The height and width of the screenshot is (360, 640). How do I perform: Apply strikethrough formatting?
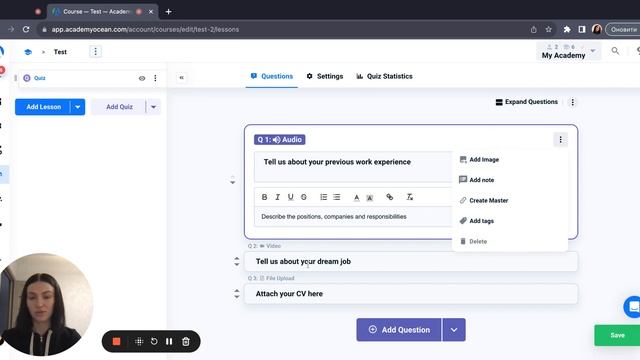pyautogui.click(x=304, y=197)
